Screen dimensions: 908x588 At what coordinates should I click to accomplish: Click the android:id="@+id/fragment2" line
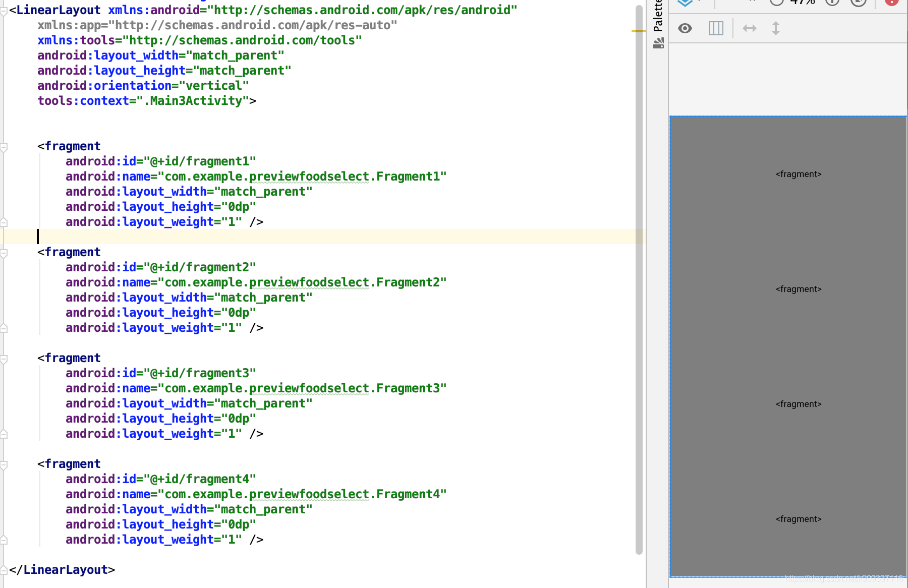(161, 267)
